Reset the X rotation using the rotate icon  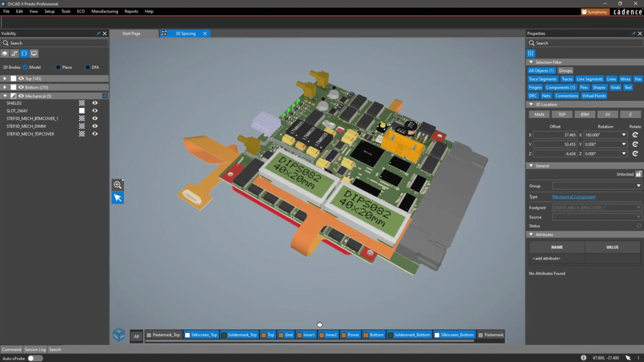[x=635, y=135]
